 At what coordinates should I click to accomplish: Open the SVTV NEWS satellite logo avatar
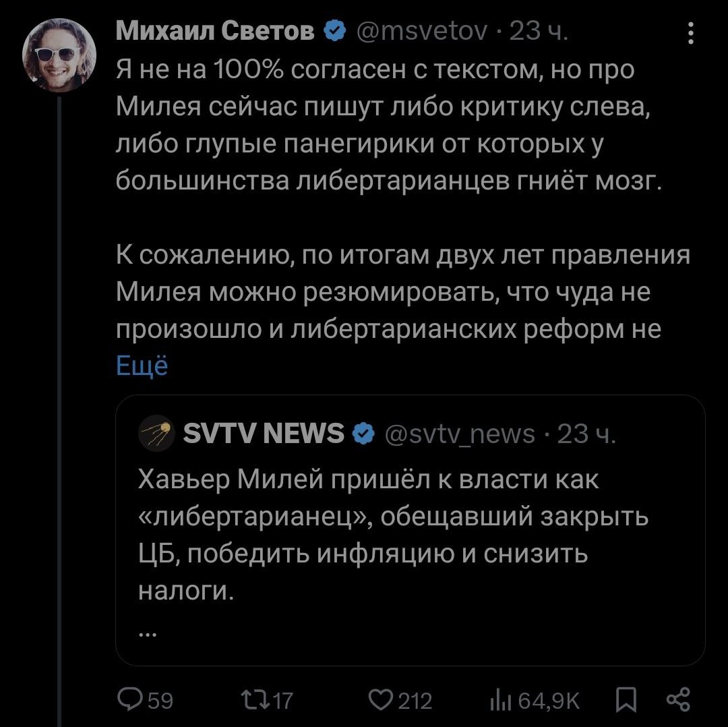tap(156, 434)
